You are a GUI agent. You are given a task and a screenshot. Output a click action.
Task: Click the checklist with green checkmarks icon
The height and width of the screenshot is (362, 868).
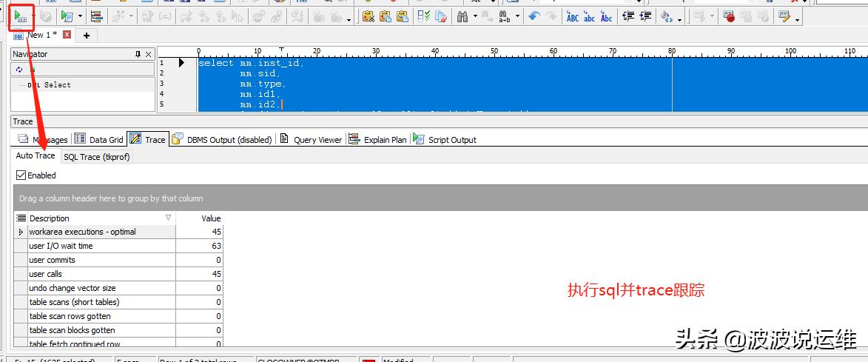[424, 16]
